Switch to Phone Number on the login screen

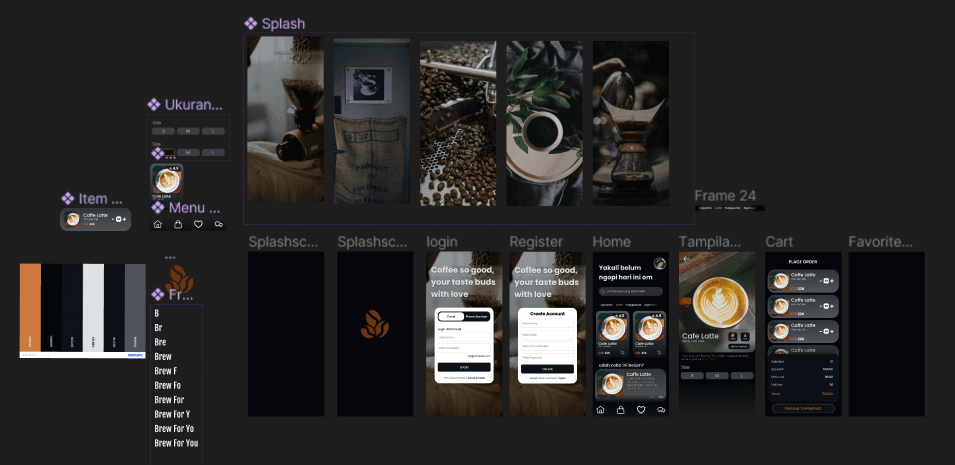(x=477, y=316)
